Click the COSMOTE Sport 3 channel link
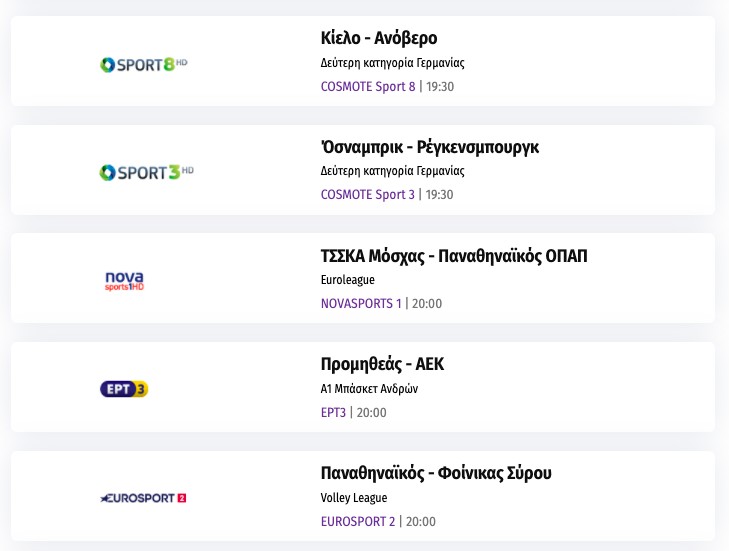 click(367, 194)
